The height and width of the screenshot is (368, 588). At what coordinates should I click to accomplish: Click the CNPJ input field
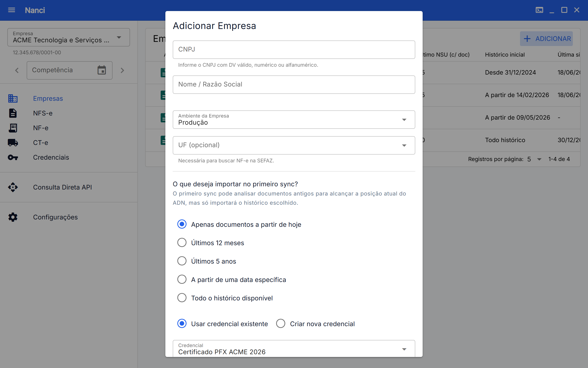(294, 50)
